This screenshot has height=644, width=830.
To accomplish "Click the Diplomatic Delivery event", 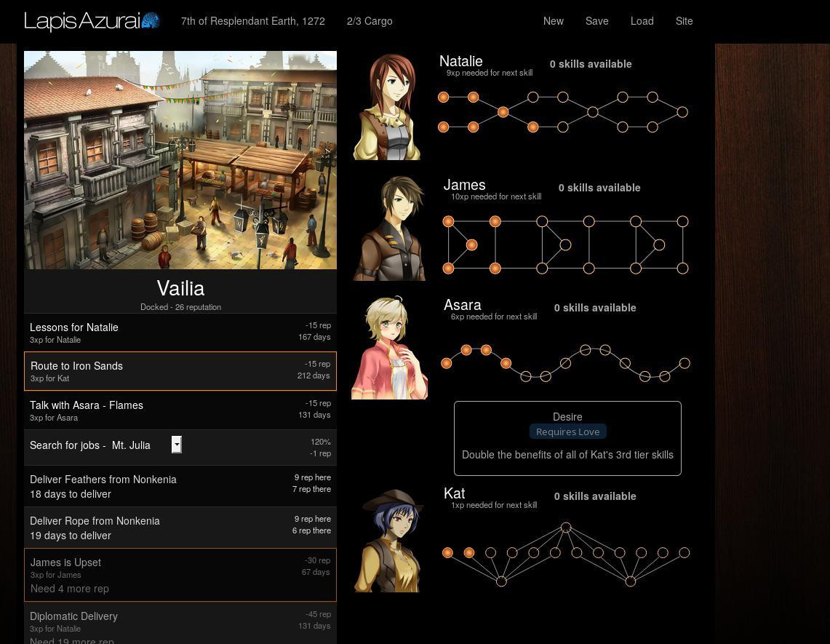I will click(x=180, y=624).
